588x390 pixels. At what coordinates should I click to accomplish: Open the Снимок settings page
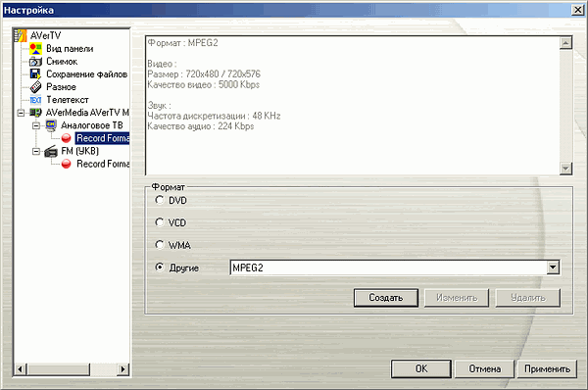(62, 62)
